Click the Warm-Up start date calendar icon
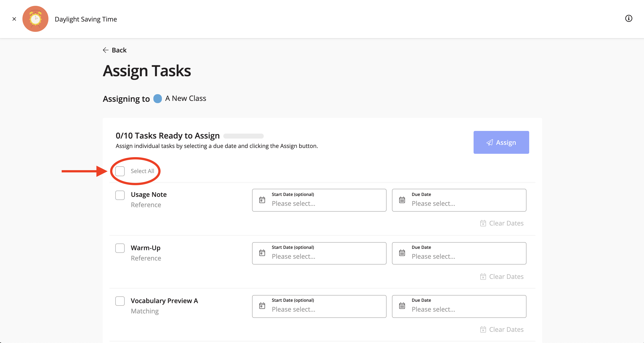644x343 pixels. pyautogui.click(x=262, y=253)
